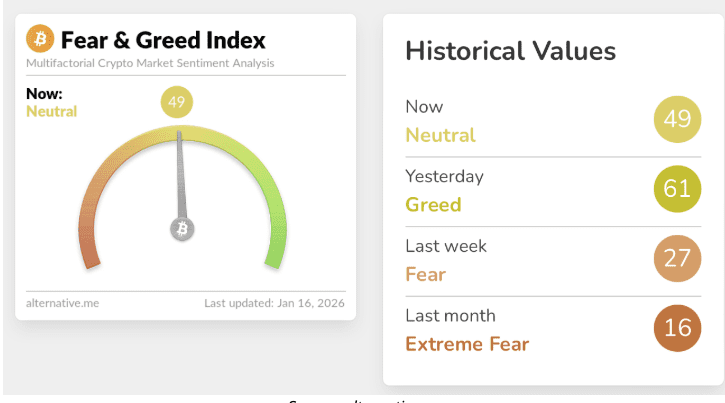Open the alternative.me link
725x403 pixels.
coord(63,303)
